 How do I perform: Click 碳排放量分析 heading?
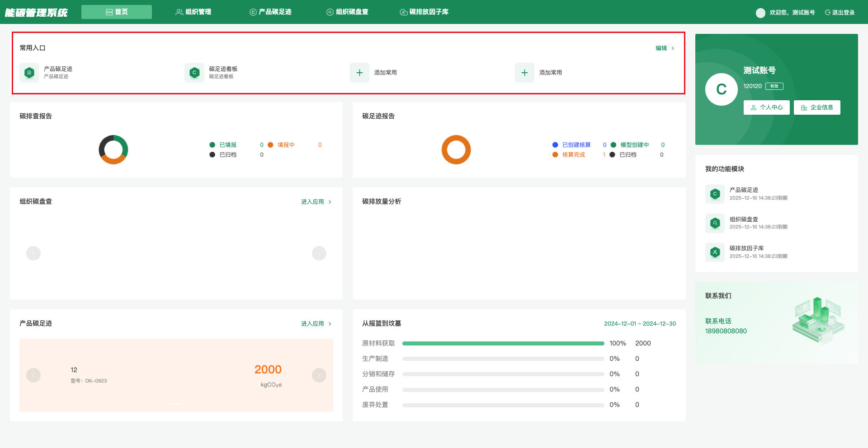click(x=382, y=201)
